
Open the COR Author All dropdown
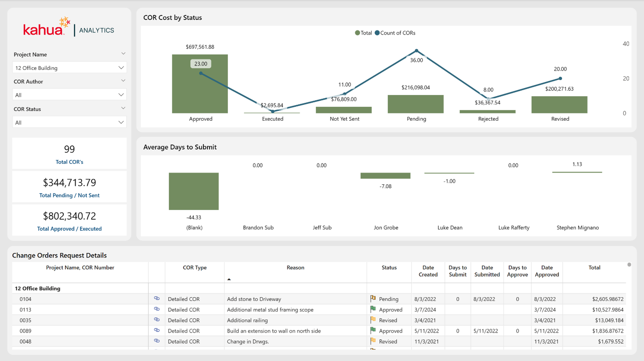pos(69,95)
